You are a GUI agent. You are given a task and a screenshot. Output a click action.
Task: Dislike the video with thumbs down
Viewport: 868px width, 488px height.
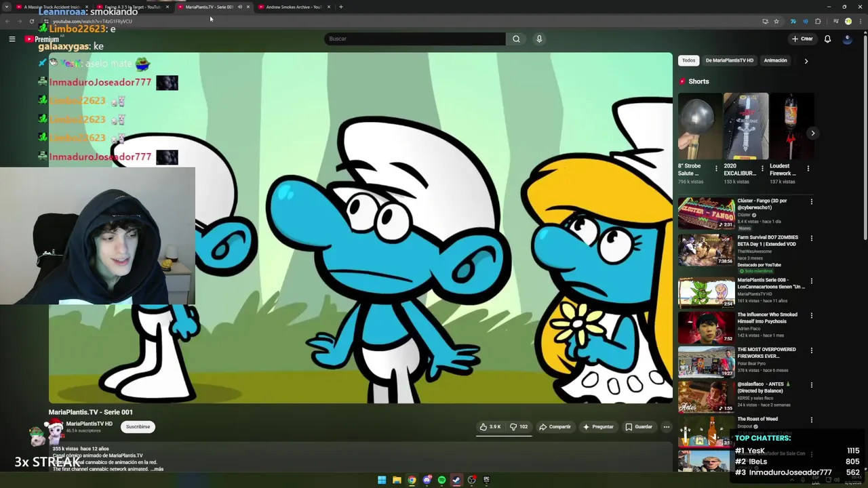(x=519, y=427)
